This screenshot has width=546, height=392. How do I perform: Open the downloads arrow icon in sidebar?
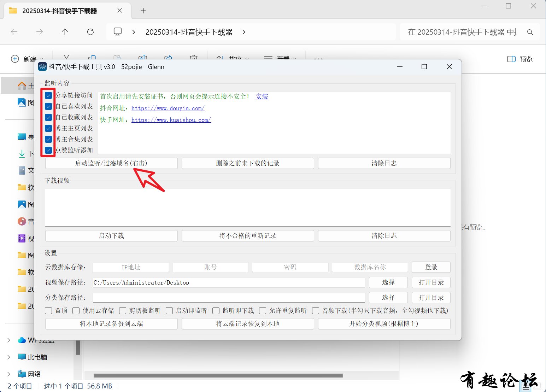tap(22, 153)
